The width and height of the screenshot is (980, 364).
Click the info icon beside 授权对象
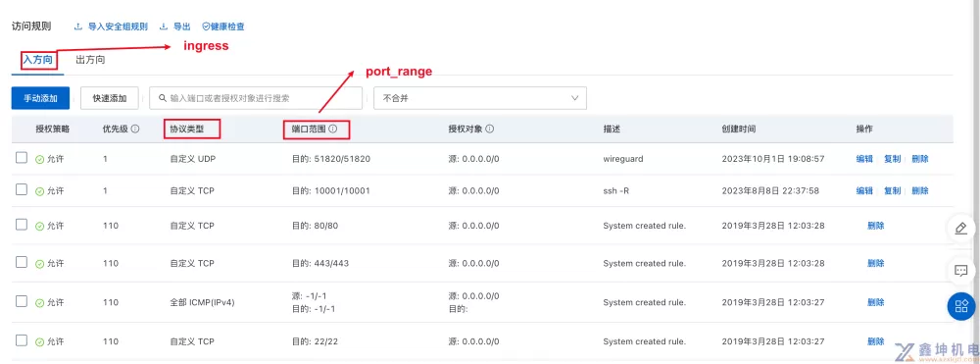[x=489, y=129]
